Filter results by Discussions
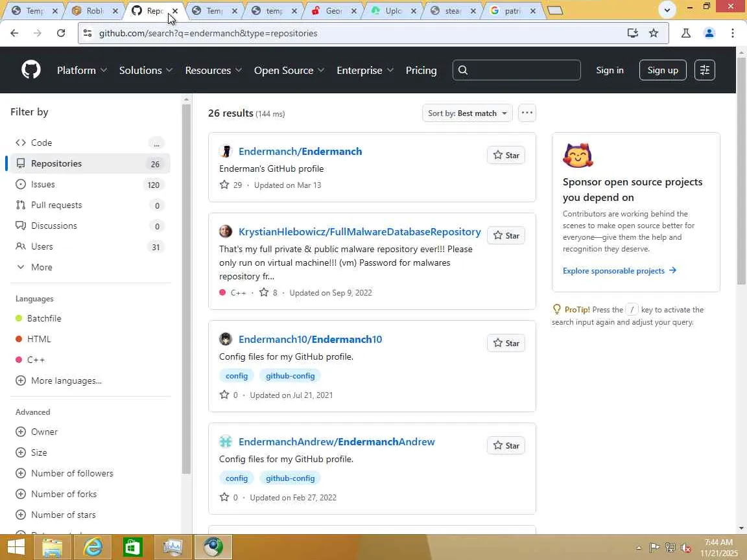This screenshot has width=747, height=560. pyautogui.click(x=90, y=226)
